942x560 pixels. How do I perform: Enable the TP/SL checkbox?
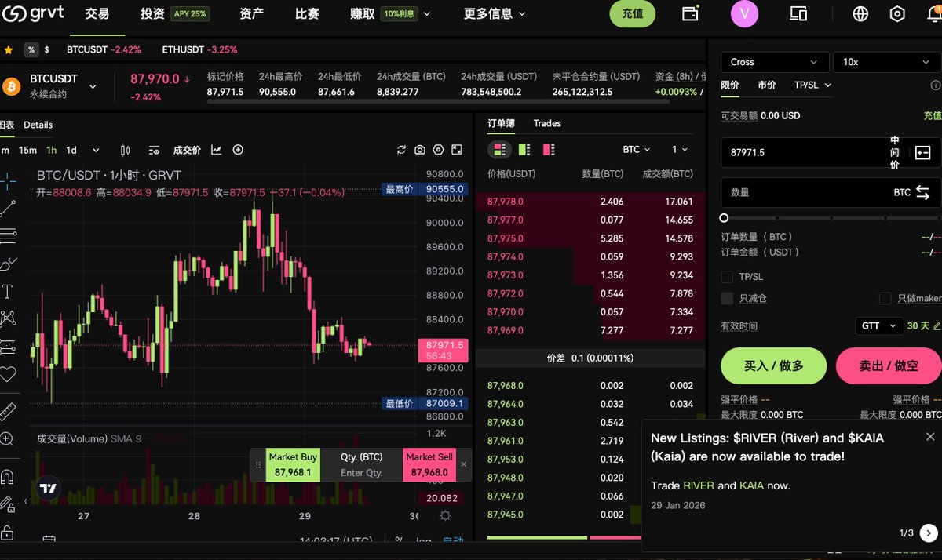tap(726, 276)
